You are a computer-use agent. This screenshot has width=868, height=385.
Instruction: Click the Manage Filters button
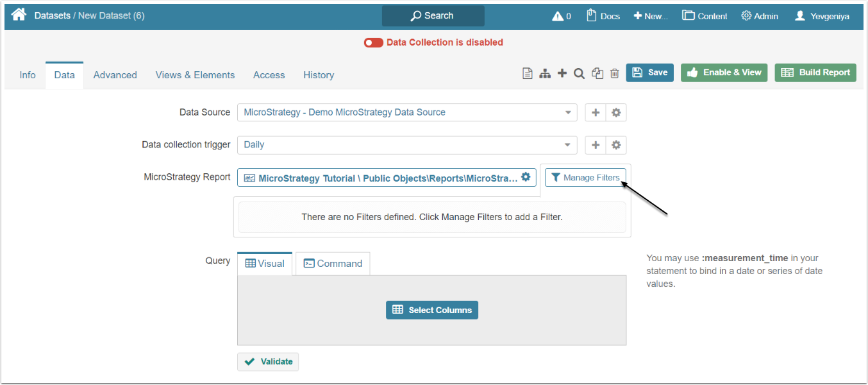coord(585,178)
